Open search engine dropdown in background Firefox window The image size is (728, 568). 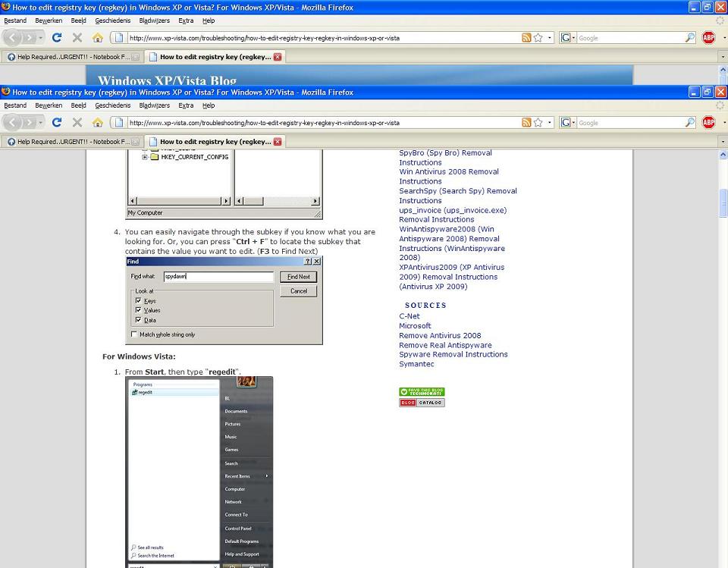(x=574, y=38)
